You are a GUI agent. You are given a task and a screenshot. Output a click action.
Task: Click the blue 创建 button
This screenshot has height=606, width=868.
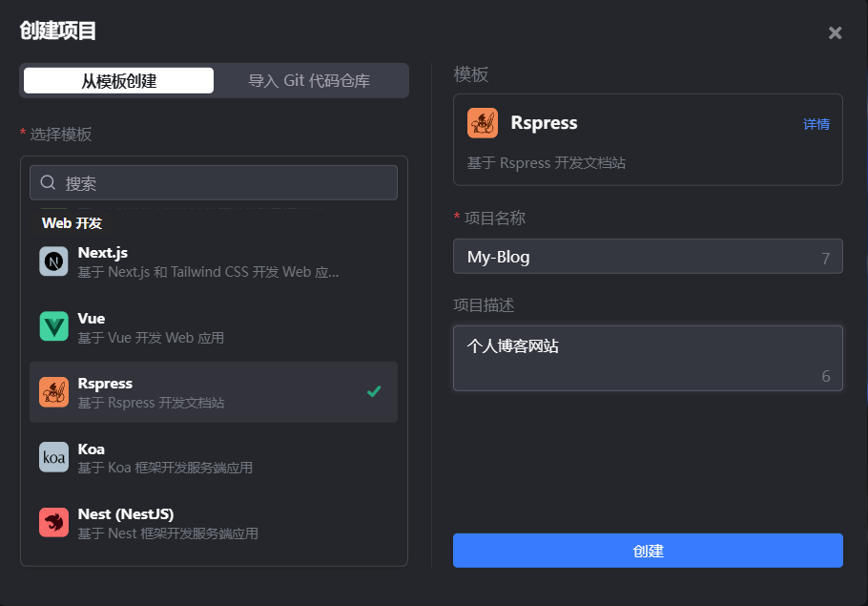click(x=648, y=551)
